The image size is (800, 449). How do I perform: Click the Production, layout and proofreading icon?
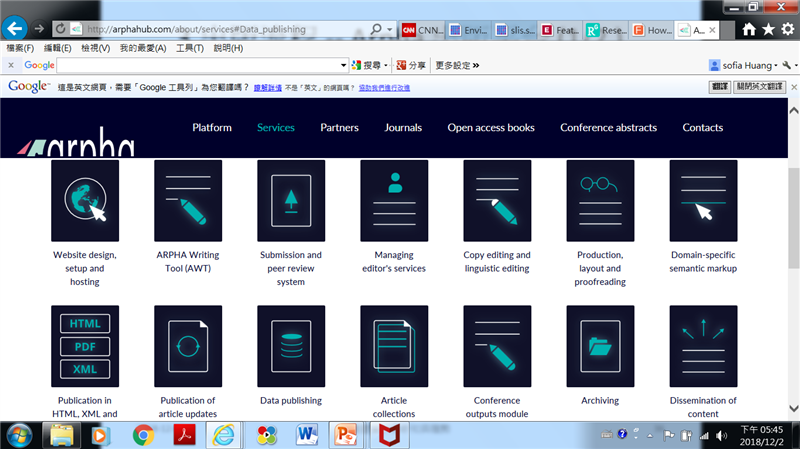(600, 201)
